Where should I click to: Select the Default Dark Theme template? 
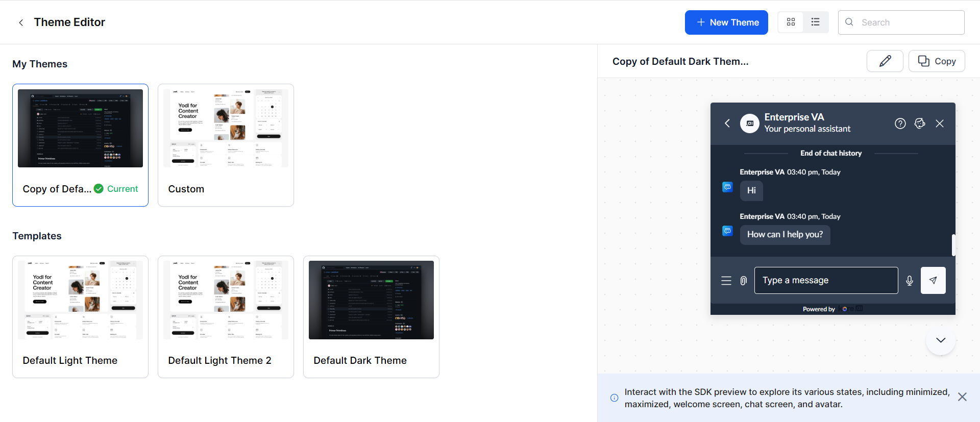371,316
